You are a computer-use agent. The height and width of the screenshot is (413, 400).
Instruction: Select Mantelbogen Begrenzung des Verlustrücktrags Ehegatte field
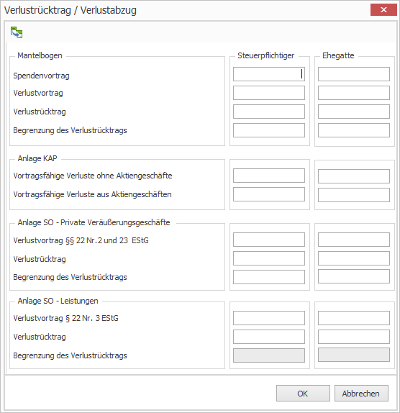354,130
